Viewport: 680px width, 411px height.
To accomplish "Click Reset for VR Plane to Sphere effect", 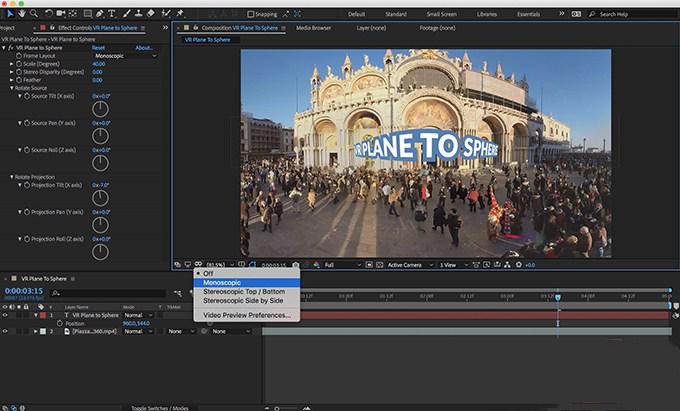I will (98, 47).
